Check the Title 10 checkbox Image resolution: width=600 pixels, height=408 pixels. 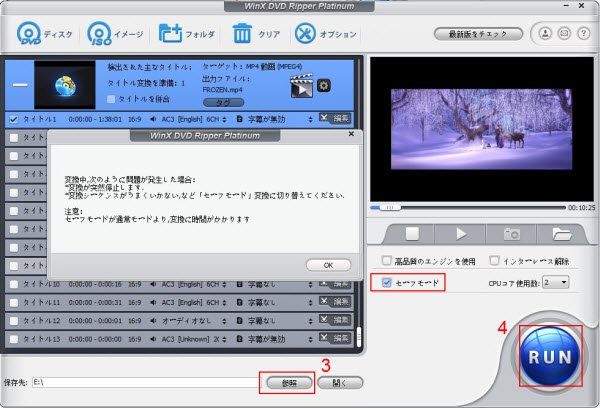pyautogui.click(x=14, y=284)
